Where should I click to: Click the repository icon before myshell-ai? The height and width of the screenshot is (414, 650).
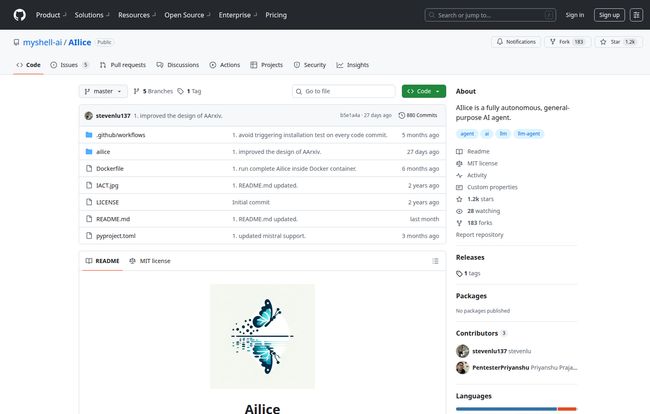tap(16, 42)
